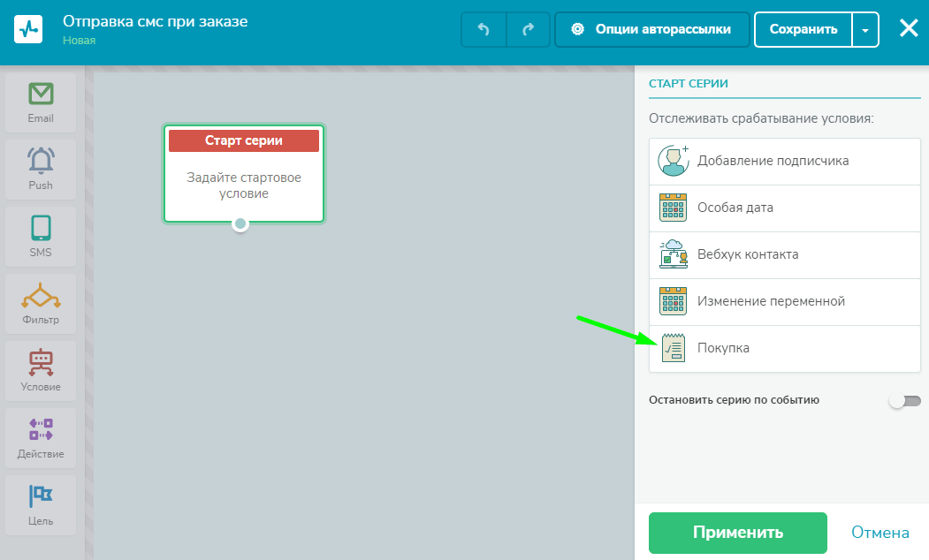
Task: Redo the last change
Action: (528, 29)
